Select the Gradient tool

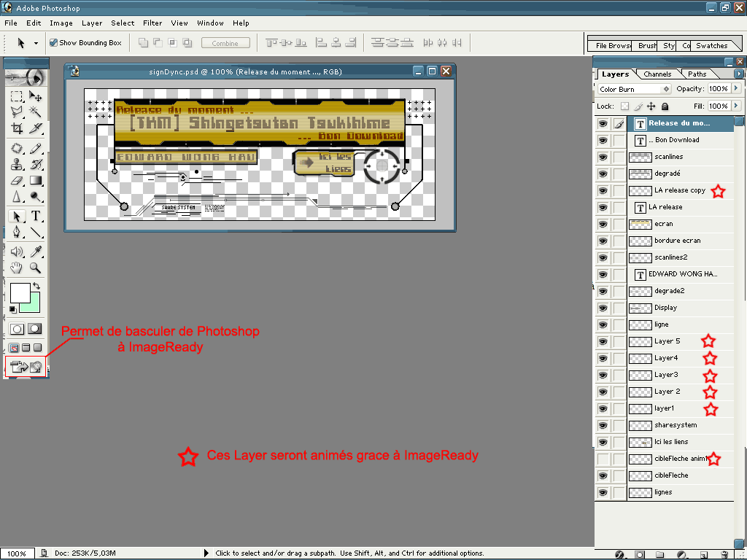click(x=35, y=181)
